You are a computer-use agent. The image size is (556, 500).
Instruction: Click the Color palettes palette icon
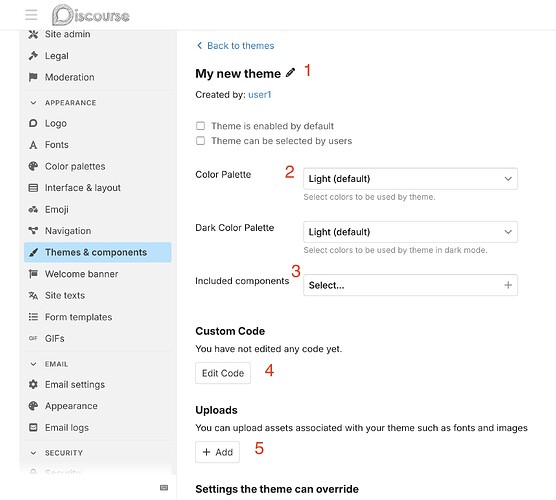coord(33,166)
